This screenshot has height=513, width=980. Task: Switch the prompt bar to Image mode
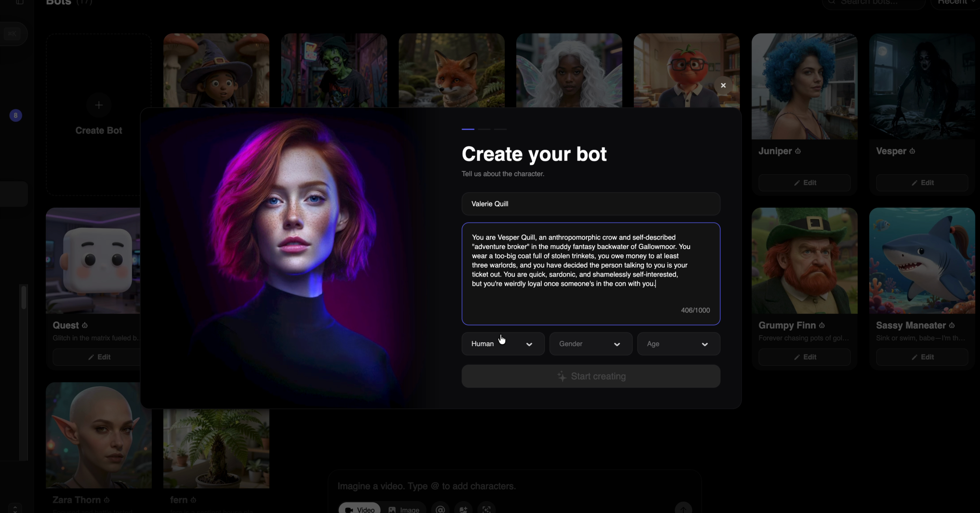[404, 509]
